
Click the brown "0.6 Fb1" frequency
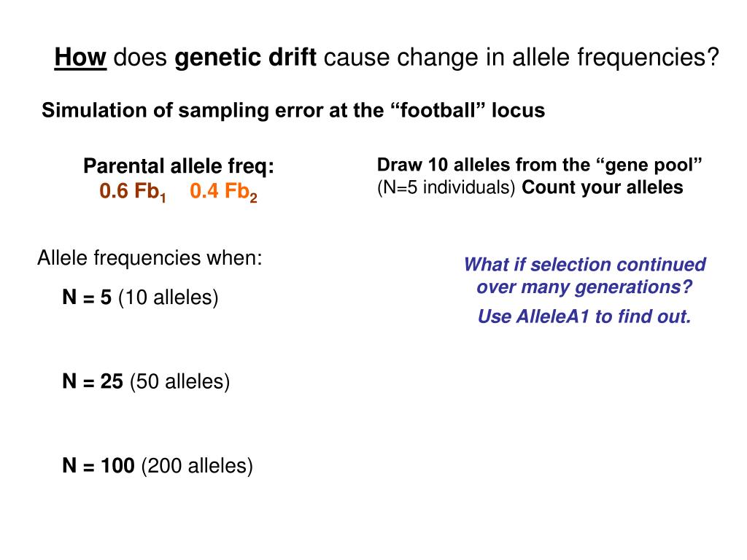[133, 192]
